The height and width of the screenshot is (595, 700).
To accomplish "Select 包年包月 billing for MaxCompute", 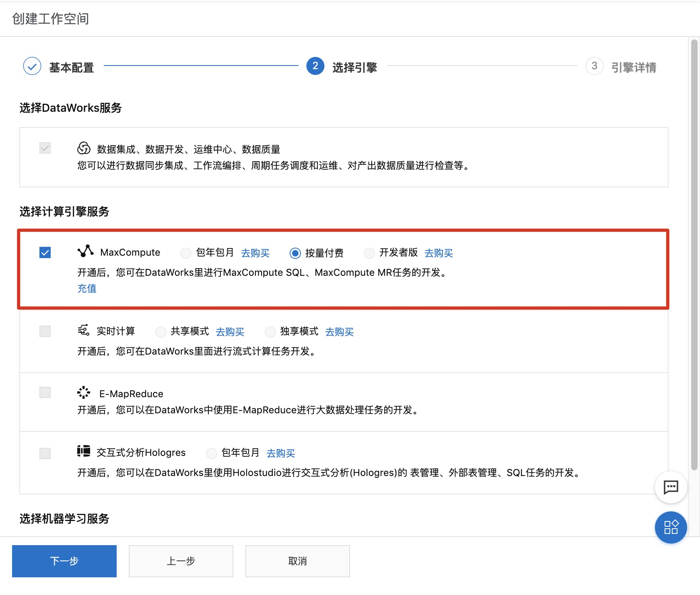I will tap(186, 253).
